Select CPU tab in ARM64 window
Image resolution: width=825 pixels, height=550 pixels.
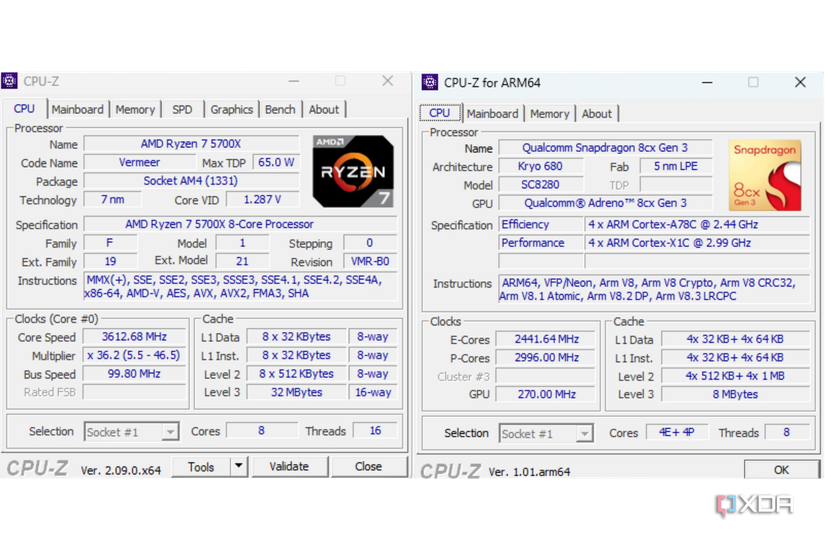[439, 113]
